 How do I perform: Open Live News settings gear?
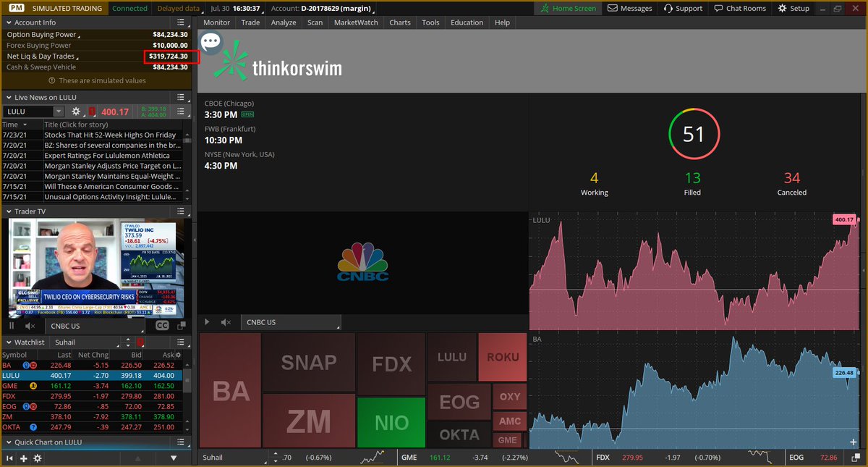(76, 112)
